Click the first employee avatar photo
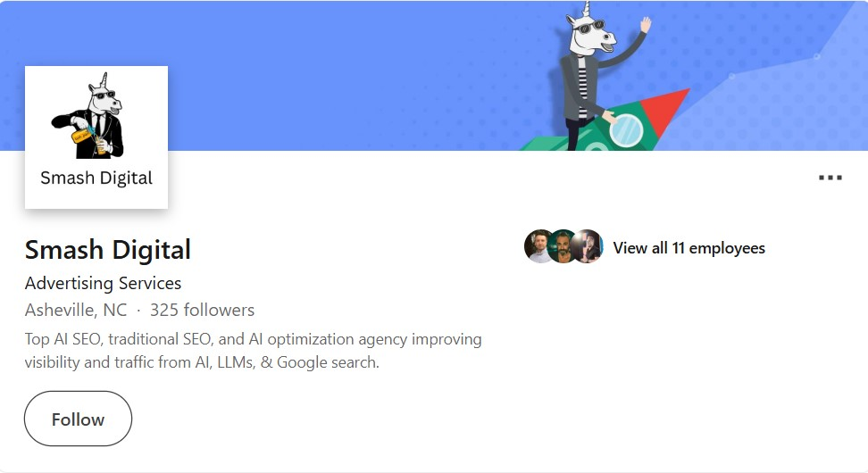The image size is (868, 473). 538,246
